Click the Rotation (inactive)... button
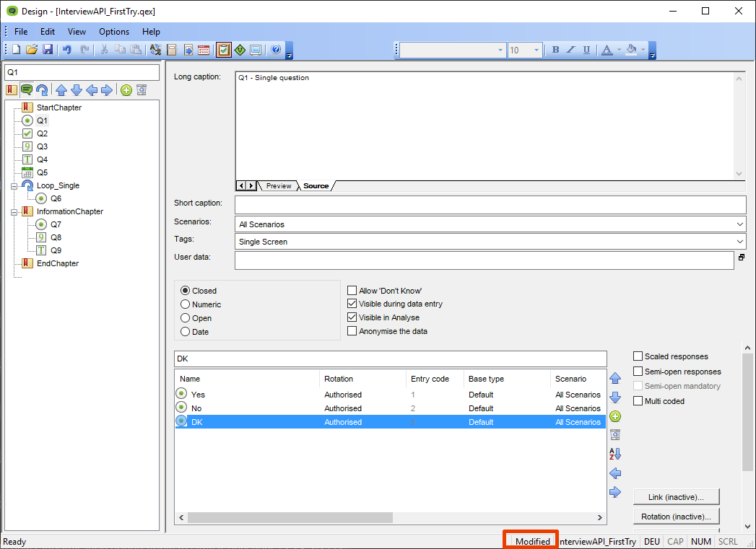 676,517
